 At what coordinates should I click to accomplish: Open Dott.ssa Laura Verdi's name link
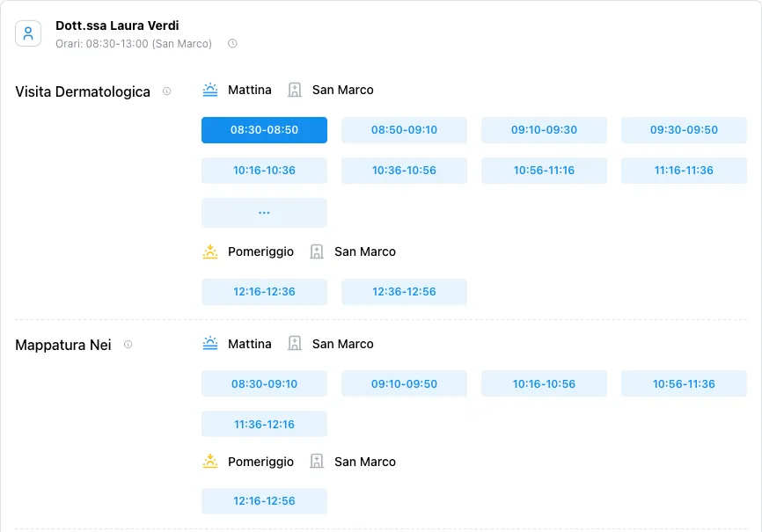pyautogui.click(x=117, y=26)
